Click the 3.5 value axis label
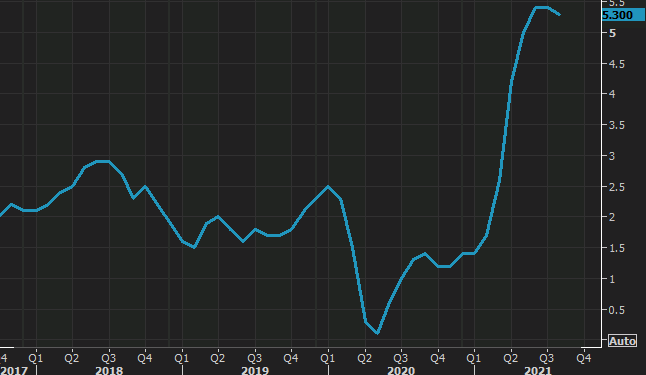The height and width of the screenshot is (375, 646). pos(617,125)
